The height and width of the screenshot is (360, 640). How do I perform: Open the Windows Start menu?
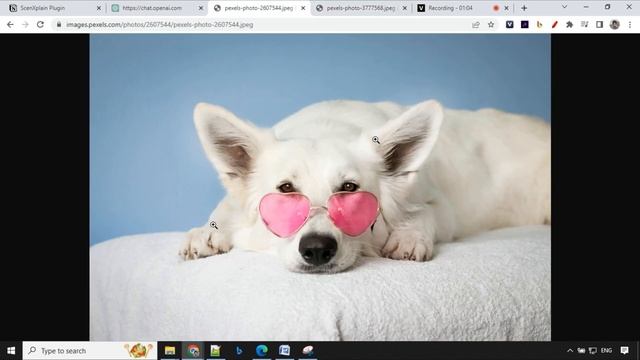point(11,351)
